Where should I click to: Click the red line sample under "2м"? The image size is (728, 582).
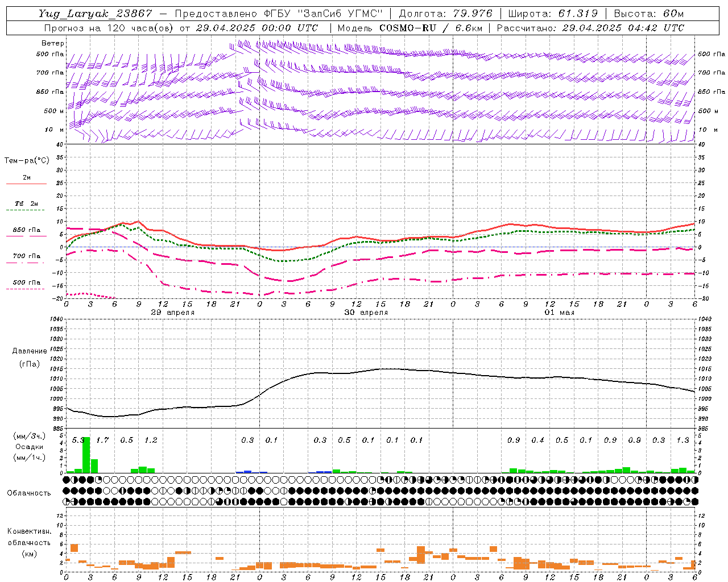click(26, 184)
